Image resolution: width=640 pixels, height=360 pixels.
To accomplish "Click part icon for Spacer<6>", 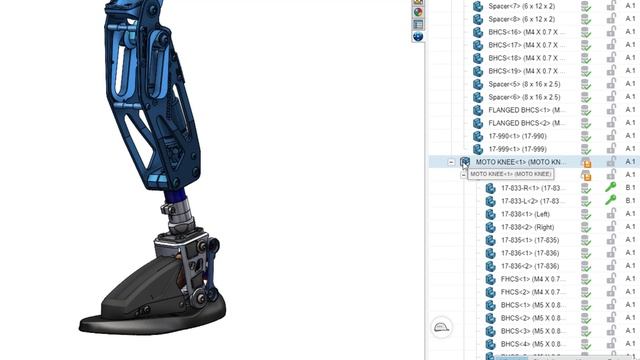I will click(x=478, y=97).
